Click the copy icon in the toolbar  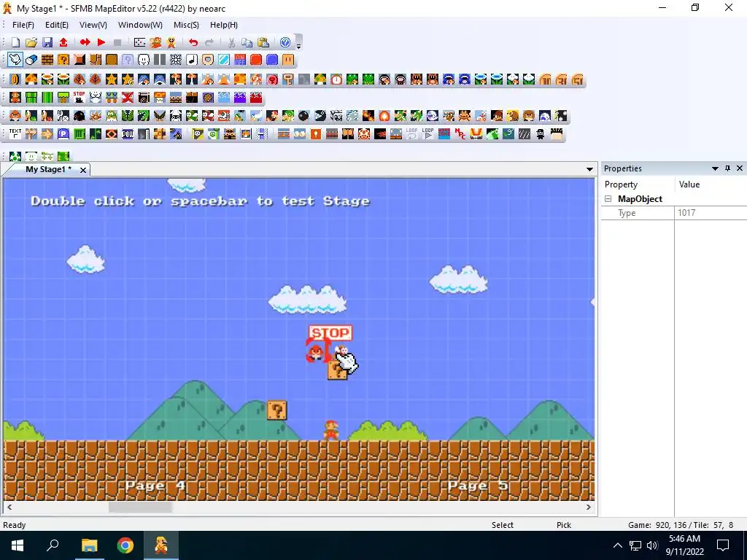[247, 42]
